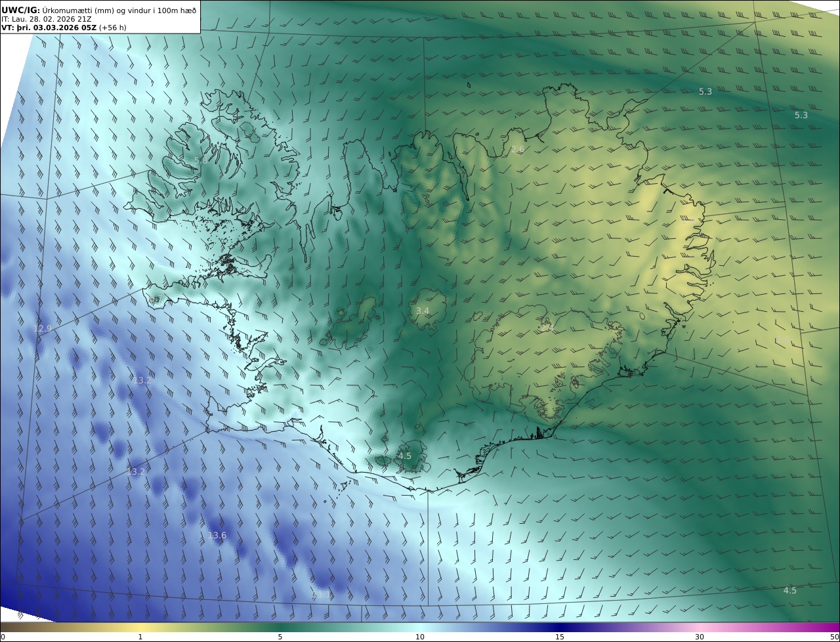Click the colorbar tick label 0
This screenshot has height=642, width=840.
pos(3,637)
